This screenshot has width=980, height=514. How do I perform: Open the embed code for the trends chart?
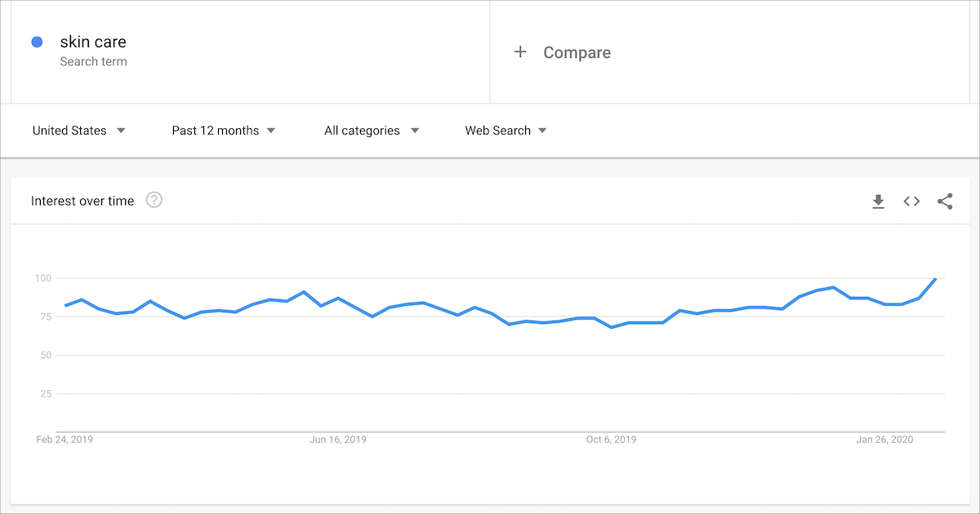tap(911, 201)
